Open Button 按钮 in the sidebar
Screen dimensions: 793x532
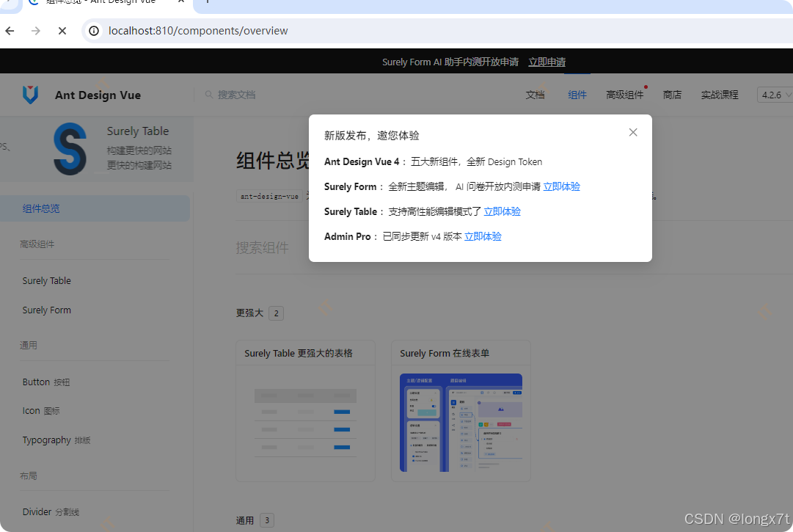click(46, 382)
